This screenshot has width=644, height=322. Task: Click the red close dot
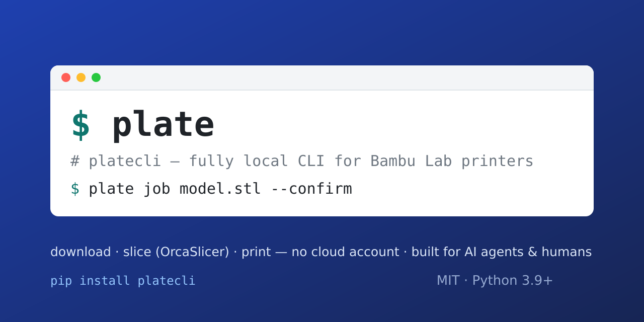pyautogui.click(x=66, y=77)
